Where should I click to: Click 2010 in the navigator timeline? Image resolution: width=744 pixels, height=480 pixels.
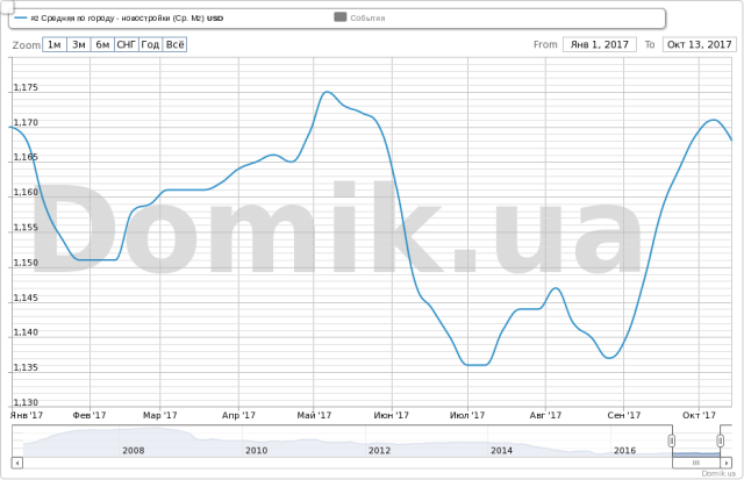(x=256, y=450)
